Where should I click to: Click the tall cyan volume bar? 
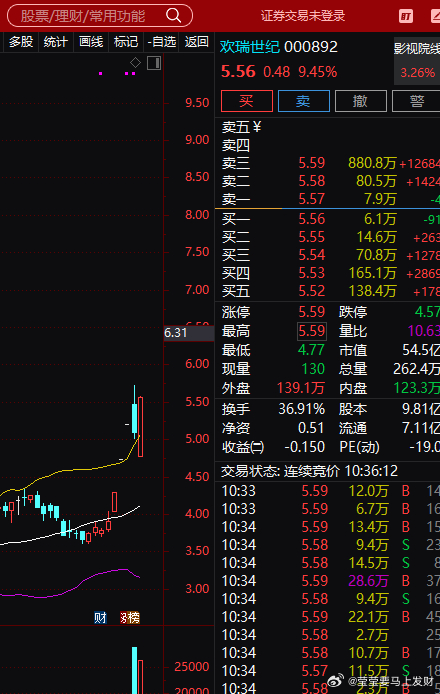(x=134, y=671)
